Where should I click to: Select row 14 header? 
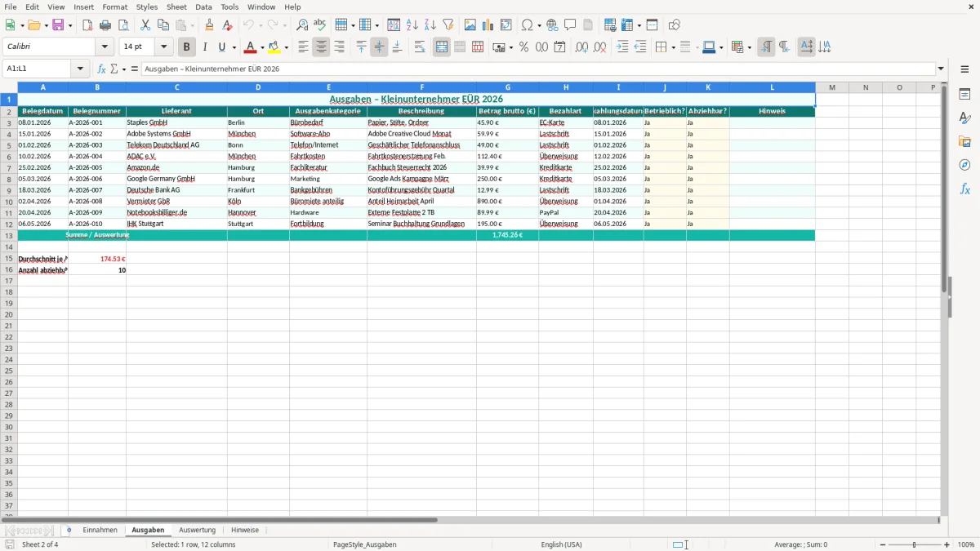pyautogui.click(x=9, y=246)
